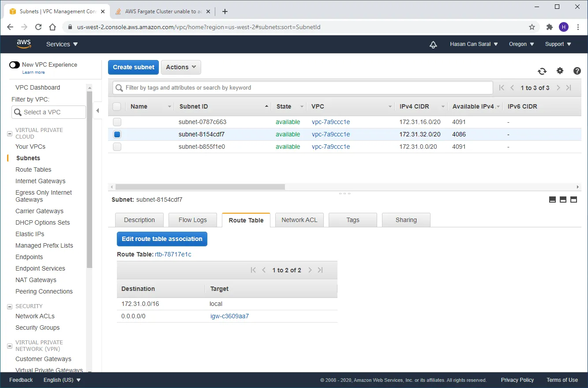Check the box for subnet-0787c663
Screen dimensions: 588x388
click(x=117, y=122)
